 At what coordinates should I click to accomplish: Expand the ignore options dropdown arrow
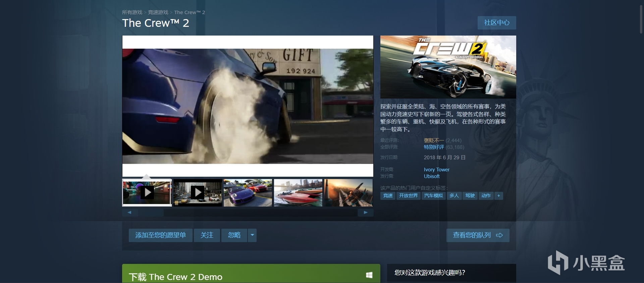click(x=252, y=235)
